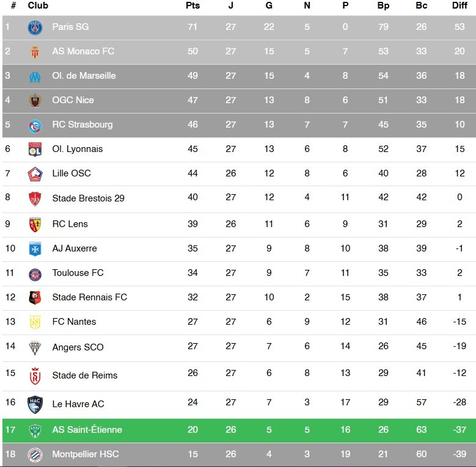Click the Stade Brestois 29 crest
Image resolution: width=476 pixels, height=467 pixels.
tap(35, 198)
